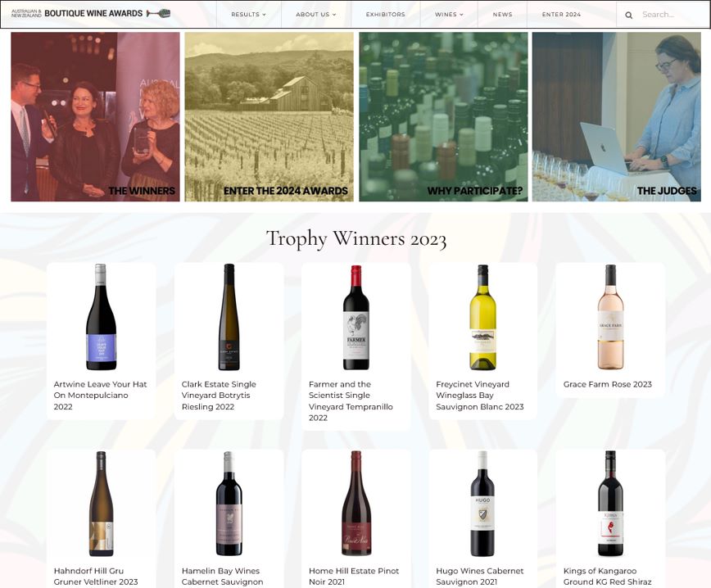Select the Enter 2024 menu link

(x=561, y=15)
